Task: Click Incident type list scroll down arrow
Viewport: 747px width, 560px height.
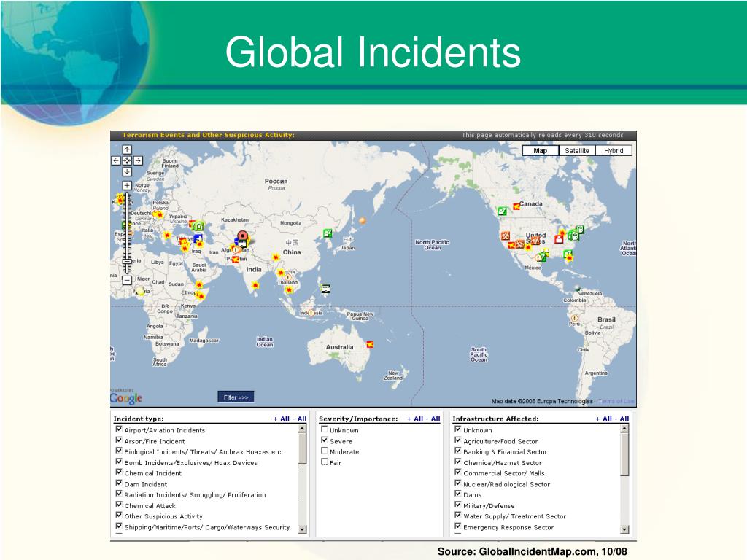Action: coord(302,529)
